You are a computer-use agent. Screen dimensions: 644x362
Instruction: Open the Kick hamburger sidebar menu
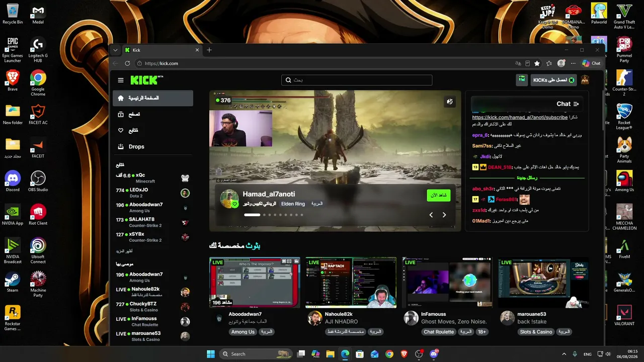[121, 80]
